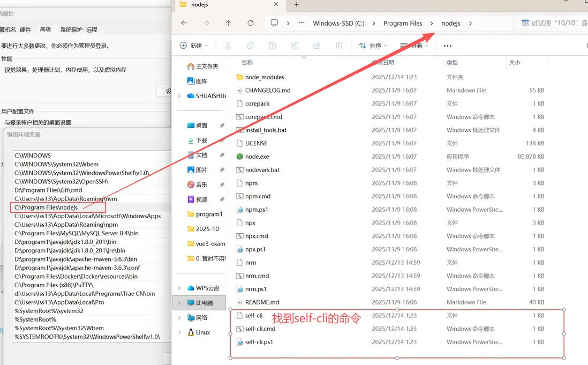The height and width of the screenshot is (365, 588).
Task: Sort files by the 大小 column header
Action: tap(515, 62)
